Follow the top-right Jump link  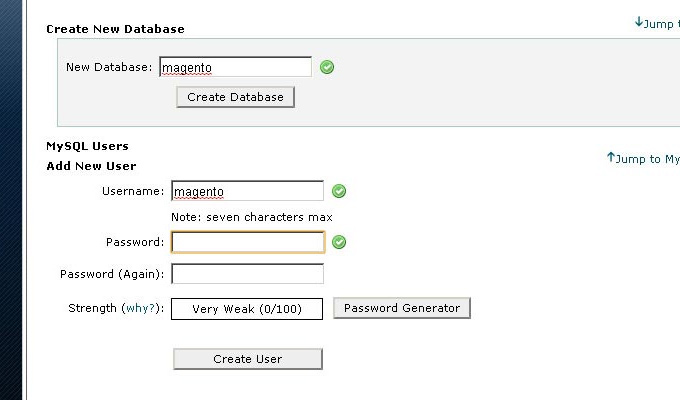[x=657, y=23]
